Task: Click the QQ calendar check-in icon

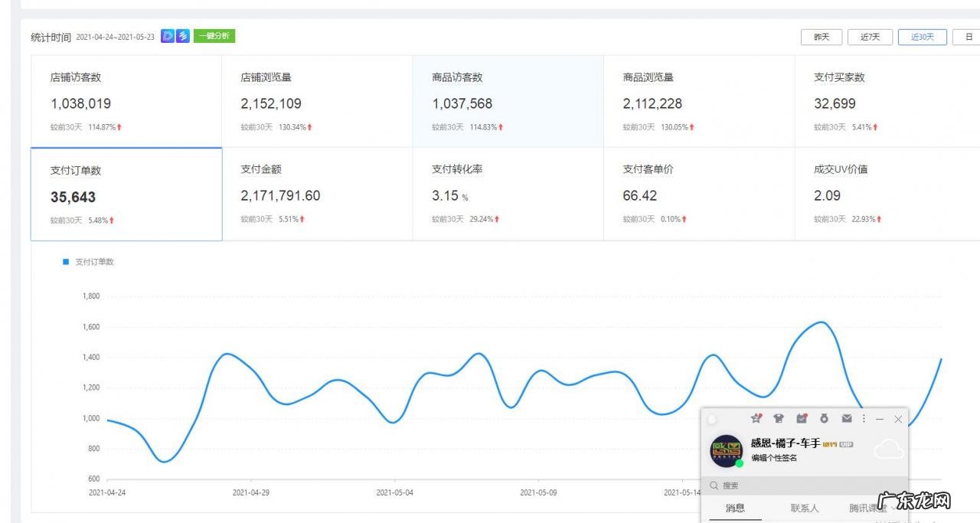Action: (x=802, y=418)
